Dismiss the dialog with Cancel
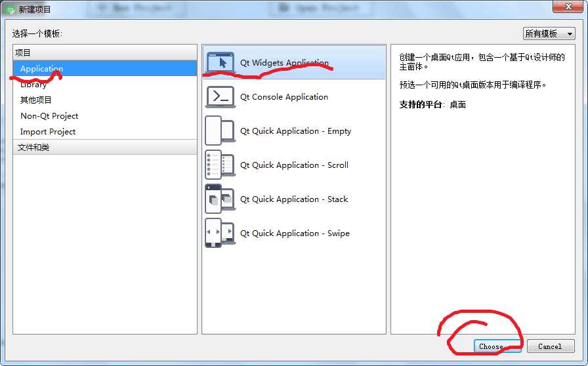This screenshot has width=588, height=366. [551, 346]
